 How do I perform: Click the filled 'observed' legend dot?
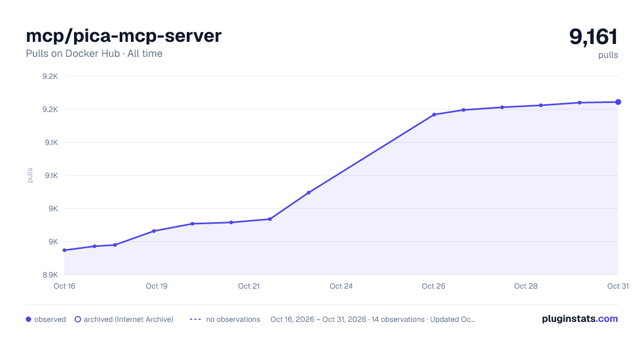tap(28, 319)
